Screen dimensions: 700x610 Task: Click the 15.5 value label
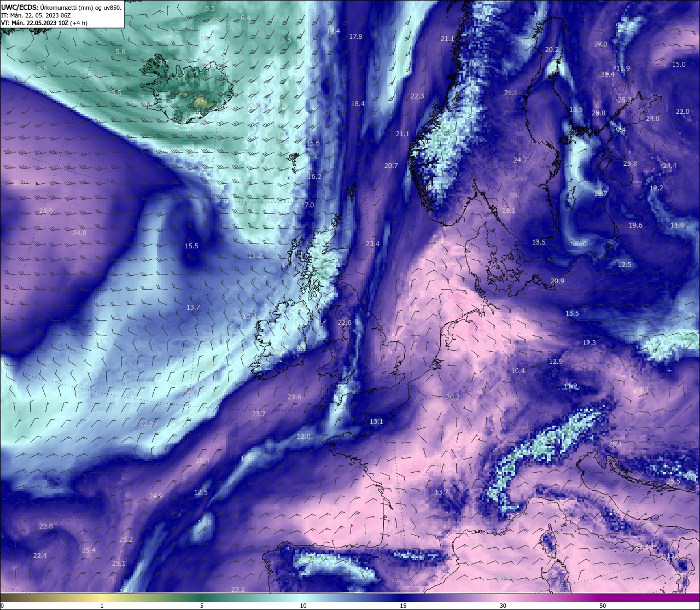pos(191,246)
